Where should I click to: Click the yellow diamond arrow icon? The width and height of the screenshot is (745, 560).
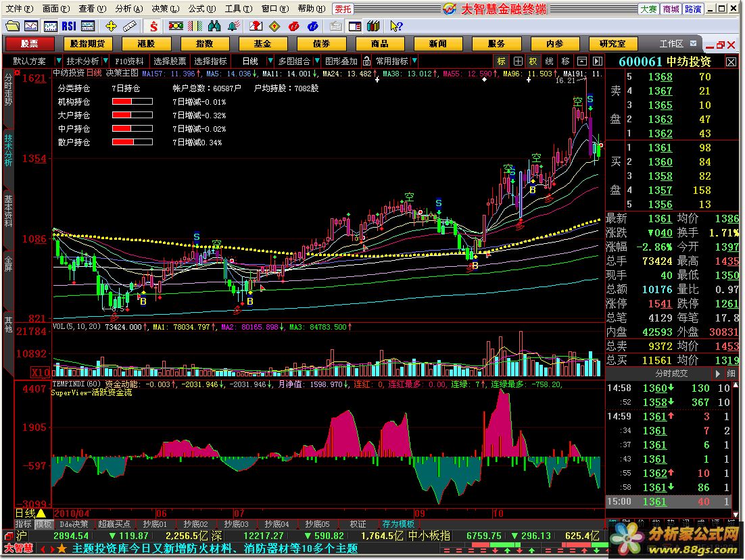[274, 26]
